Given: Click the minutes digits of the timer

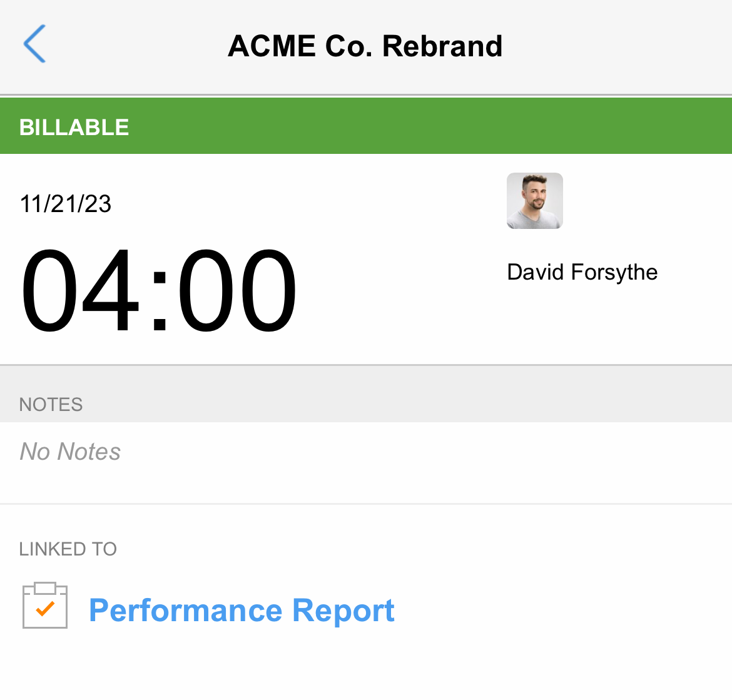Looking at the screenshot, I should [237, 290].
